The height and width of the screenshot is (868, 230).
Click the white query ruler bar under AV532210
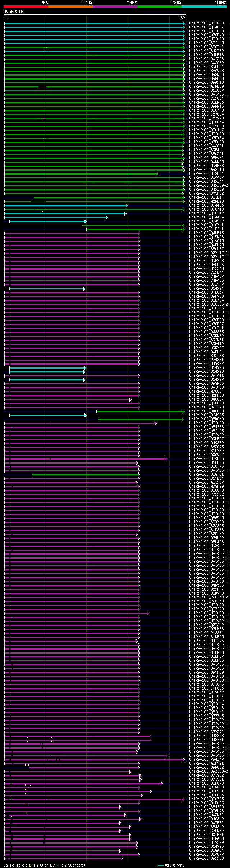pos(95,15)
